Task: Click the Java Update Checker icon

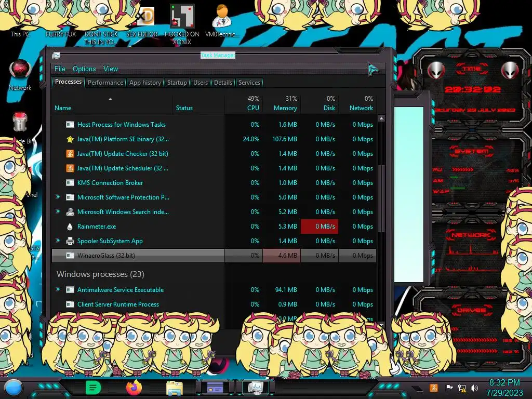Action: coord(70,154)
